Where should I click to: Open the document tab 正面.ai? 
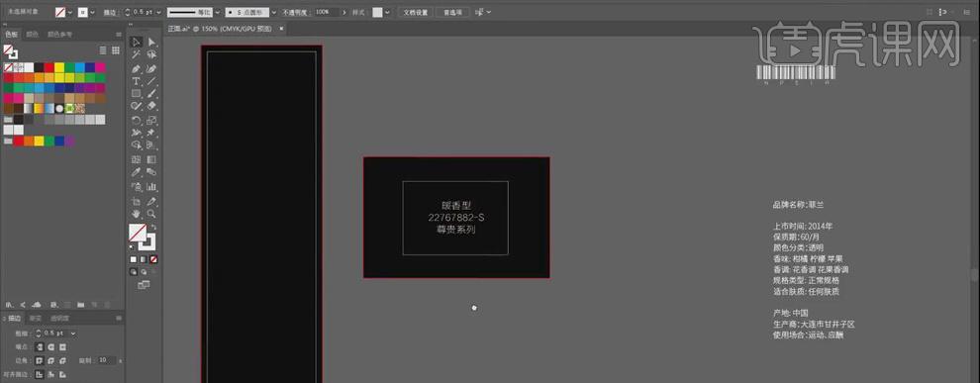click(221, 29)
